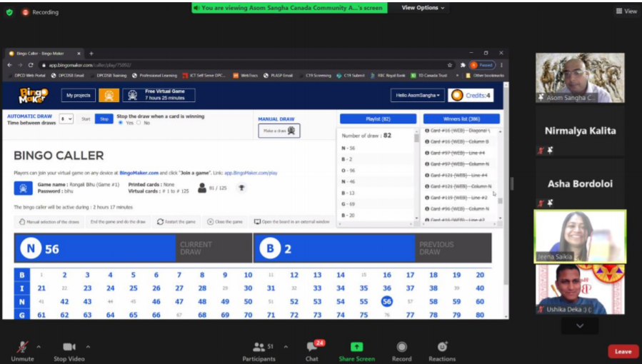Select the Bingo Caller browser tab
Screen dimensions: 642x364
click(x=44, y=54)
